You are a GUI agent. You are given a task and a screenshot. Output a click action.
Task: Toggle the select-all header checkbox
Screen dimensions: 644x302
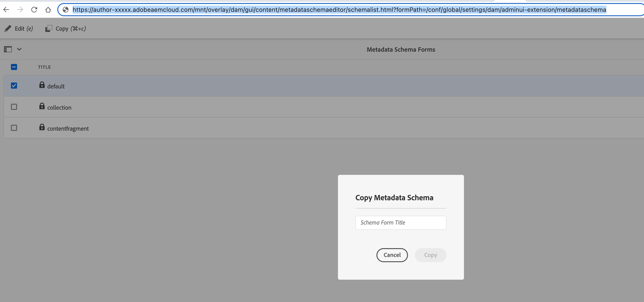pyautogui.click(x=14, y=67)
